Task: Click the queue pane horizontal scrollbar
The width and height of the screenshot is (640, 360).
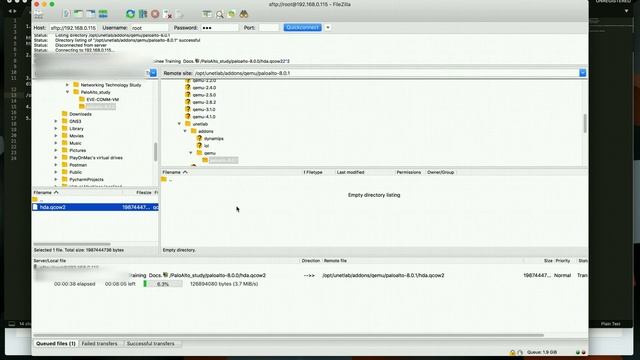Action: point(289,336)
